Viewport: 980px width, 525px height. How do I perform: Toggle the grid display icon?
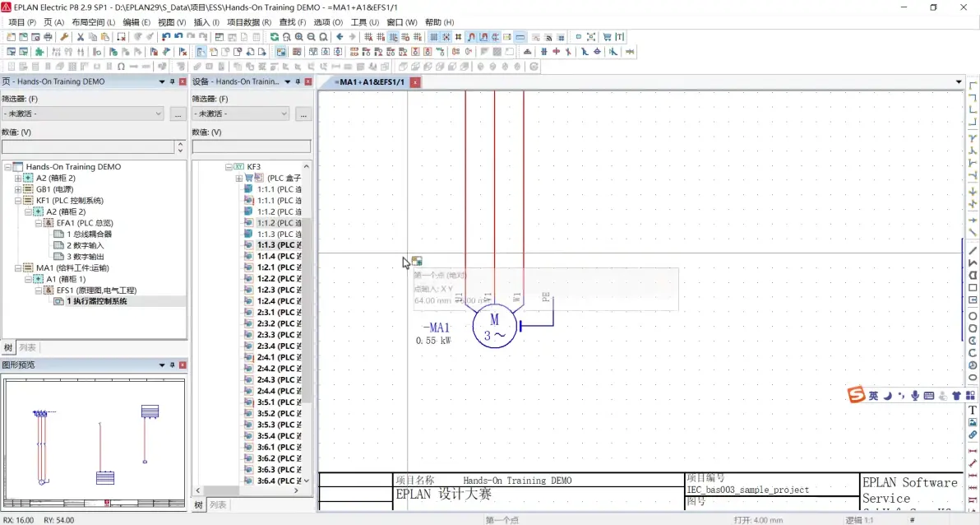pos(434,37)
